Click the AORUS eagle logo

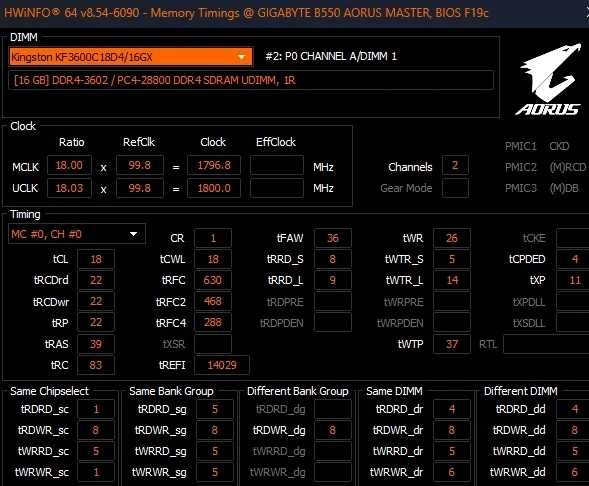(x=549, y=80)
